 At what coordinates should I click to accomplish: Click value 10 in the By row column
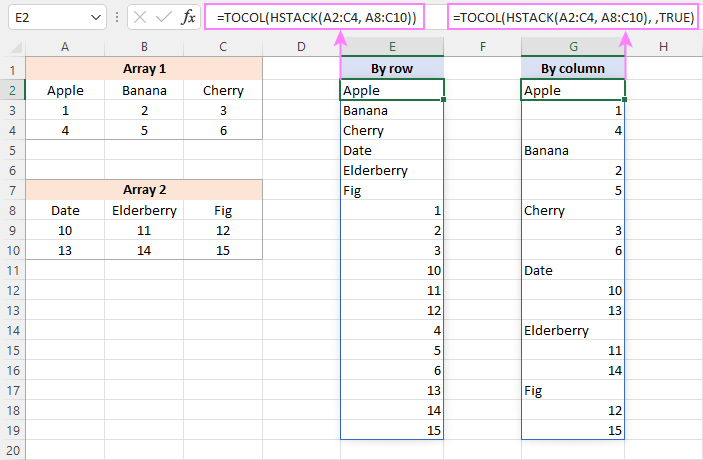tap(392, 271)
